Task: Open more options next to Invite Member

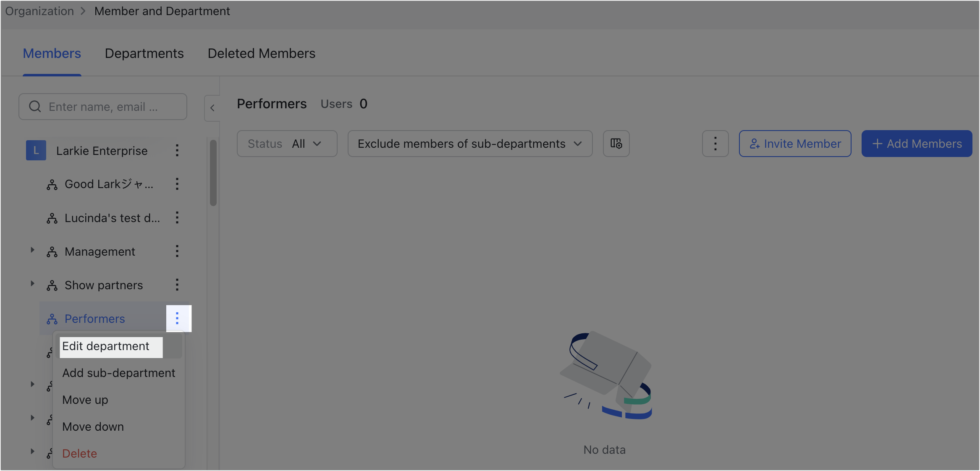Action: (x=715, y=144)
